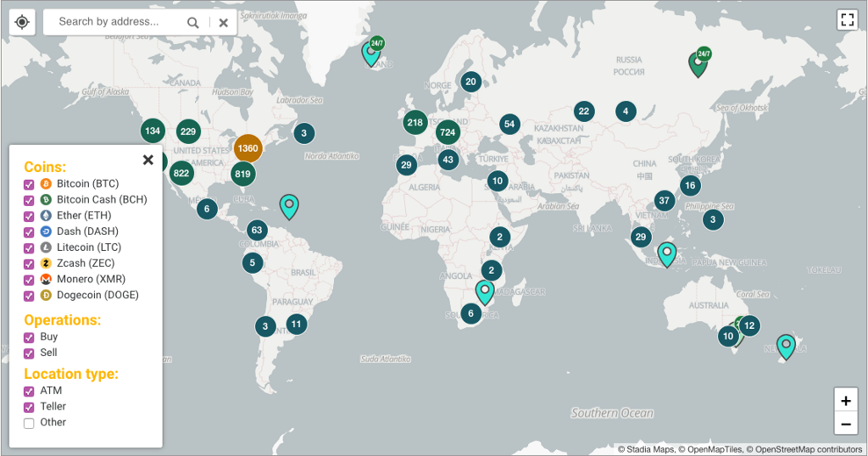Viewport: 868px width, 456px height.
Task: Zoom in with the plus button
Action: (846, 401)
